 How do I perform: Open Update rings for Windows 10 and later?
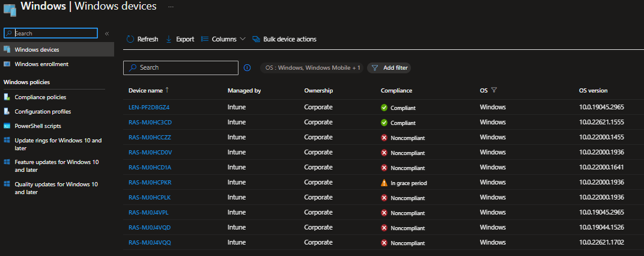[58, 144]
